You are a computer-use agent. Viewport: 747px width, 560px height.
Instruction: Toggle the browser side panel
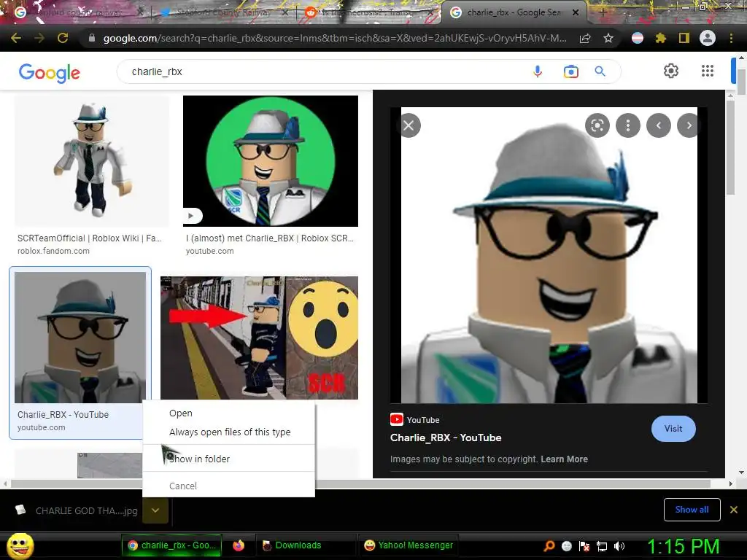[684, 38]
